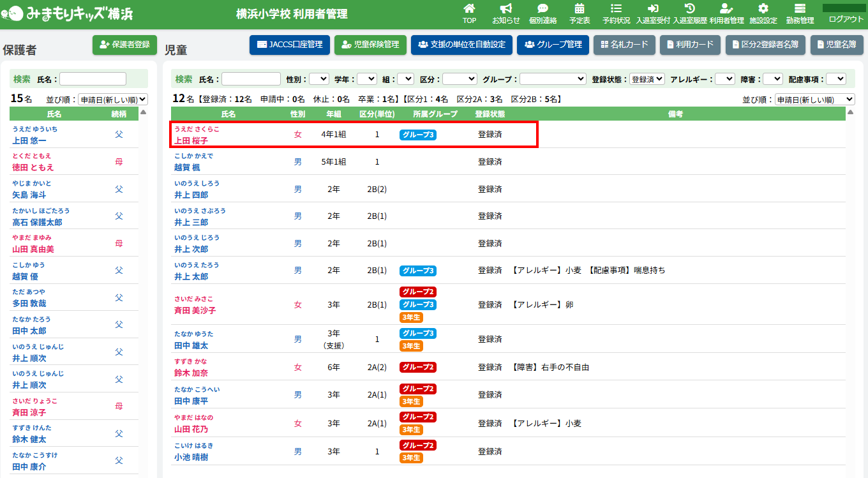Click the 児童 氏名 search field
This screenshot has height=478, width=868.
tap(251, 79)
